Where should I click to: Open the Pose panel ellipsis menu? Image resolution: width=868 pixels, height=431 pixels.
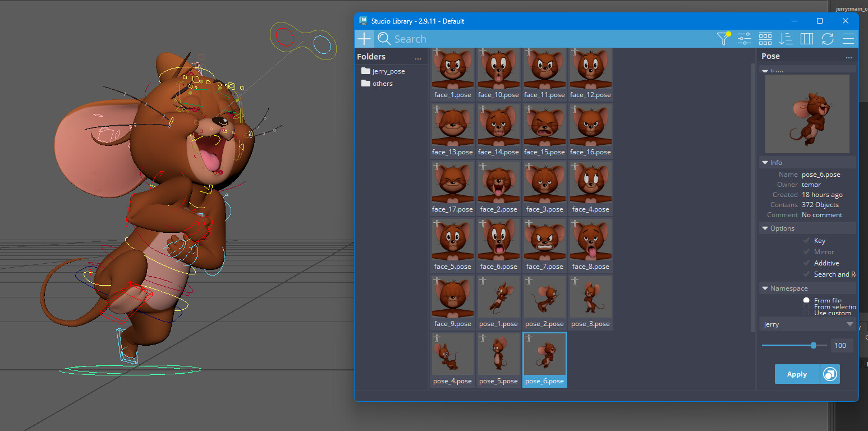coord(849,57)
